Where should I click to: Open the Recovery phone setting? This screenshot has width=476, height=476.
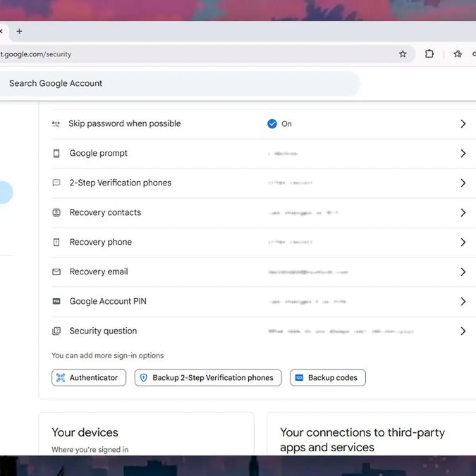click(264, 242)
